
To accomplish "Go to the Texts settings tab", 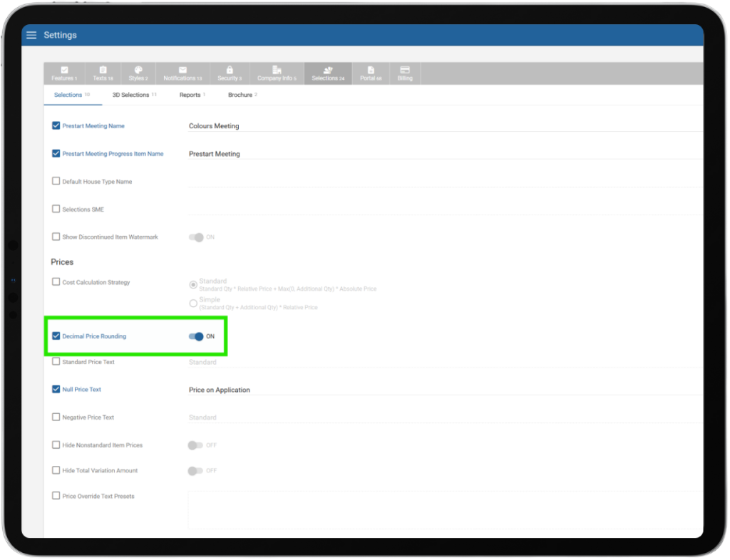I will click(x=103, y=73).
